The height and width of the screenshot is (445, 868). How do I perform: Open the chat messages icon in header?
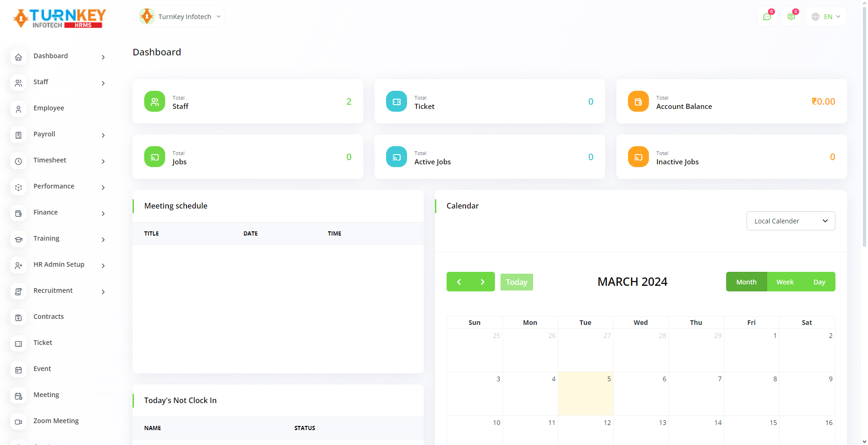click(x=767, y=17)
